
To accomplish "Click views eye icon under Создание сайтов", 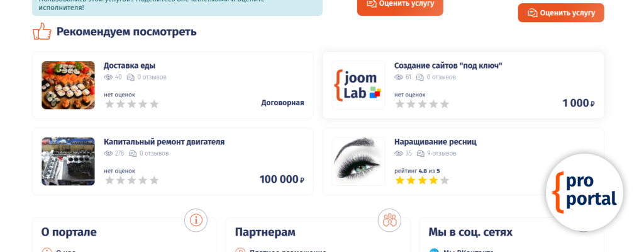I will coord(399,77).
